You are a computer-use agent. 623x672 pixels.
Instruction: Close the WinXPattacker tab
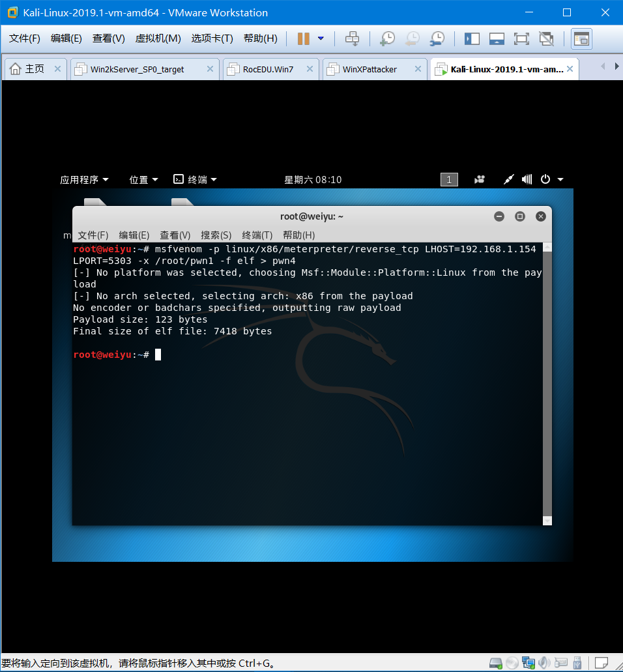(418, 69)
